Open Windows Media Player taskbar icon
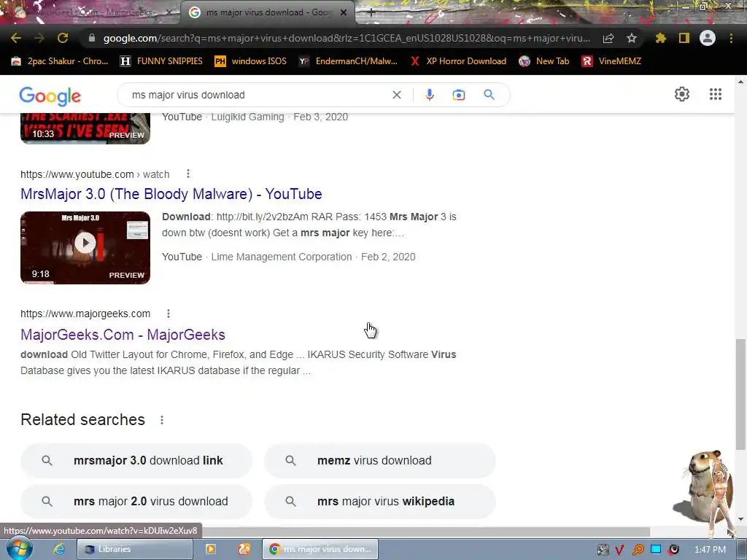The width and height of the screenshot is (747, 560). click(x=210, y=549)
